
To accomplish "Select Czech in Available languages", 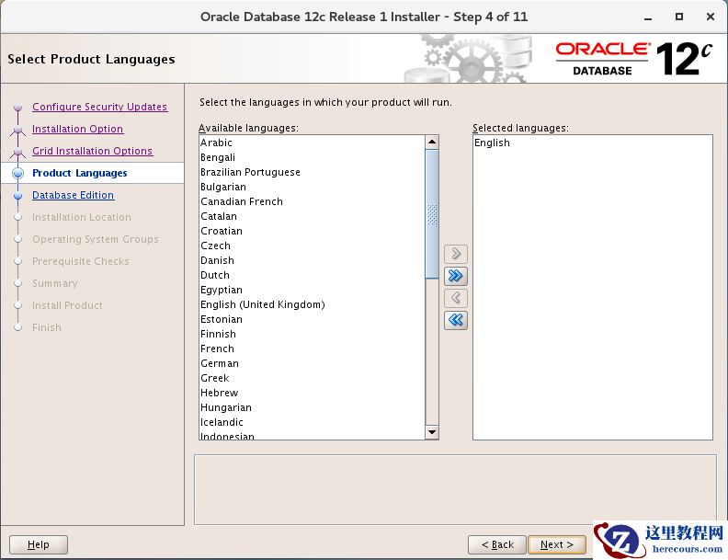I will tap(312, 246).
